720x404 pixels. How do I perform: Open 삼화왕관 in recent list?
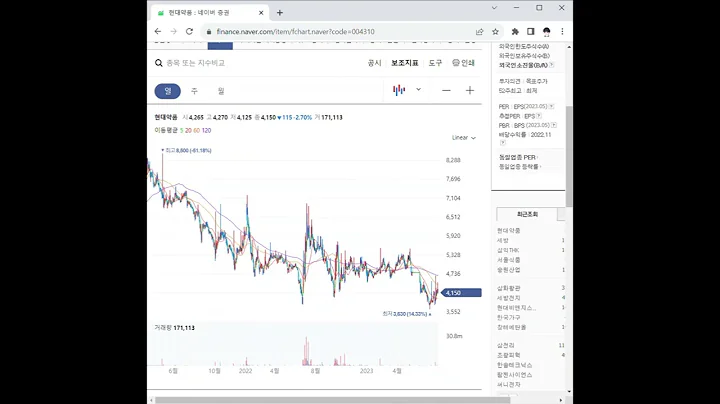point(509,288)
